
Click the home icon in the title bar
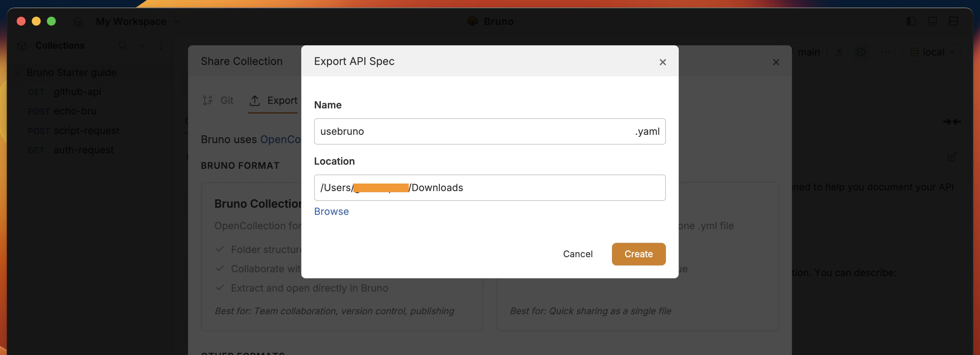coord(78,21)
